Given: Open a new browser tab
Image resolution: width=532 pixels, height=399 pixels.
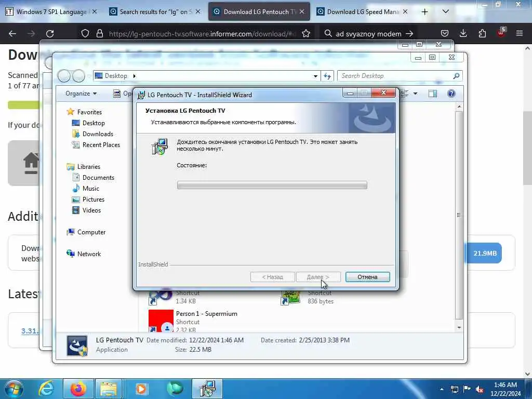Looking at the screenshot, I should coord(424,12).
